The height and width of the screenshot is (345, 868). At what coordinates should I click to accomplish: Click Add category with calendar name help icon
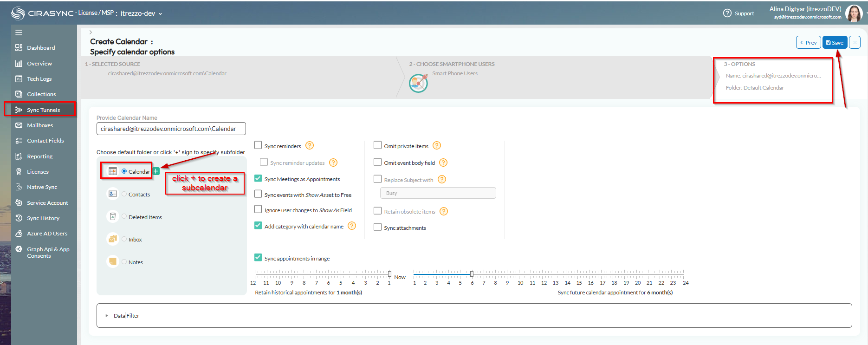[352, 226]
